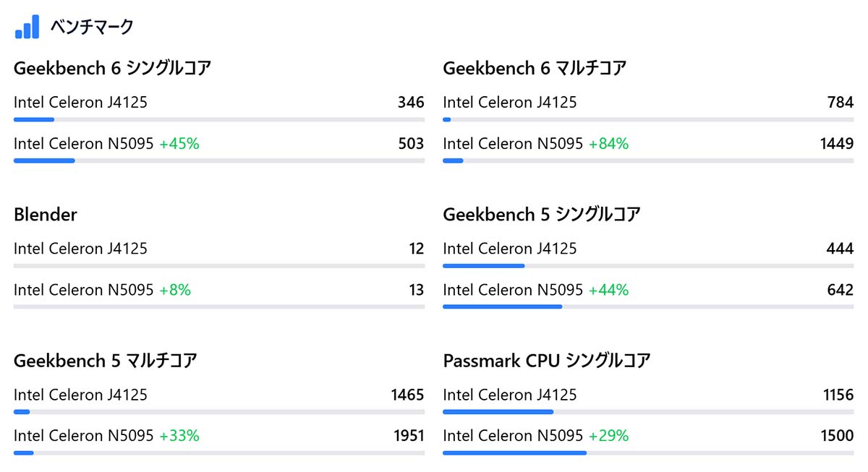Screen dimensions: 868x472
Task: Click the +8% label in Blender section
Action: pos(175,291)
